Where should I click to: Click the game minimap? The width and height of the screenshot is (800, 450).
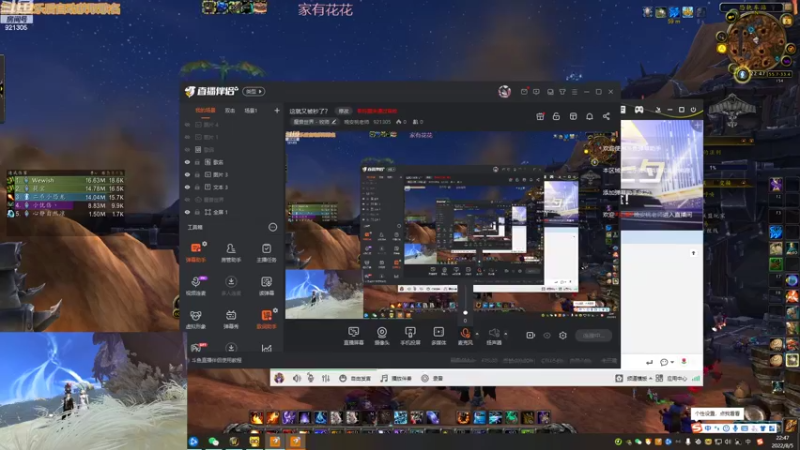(756, 42)
